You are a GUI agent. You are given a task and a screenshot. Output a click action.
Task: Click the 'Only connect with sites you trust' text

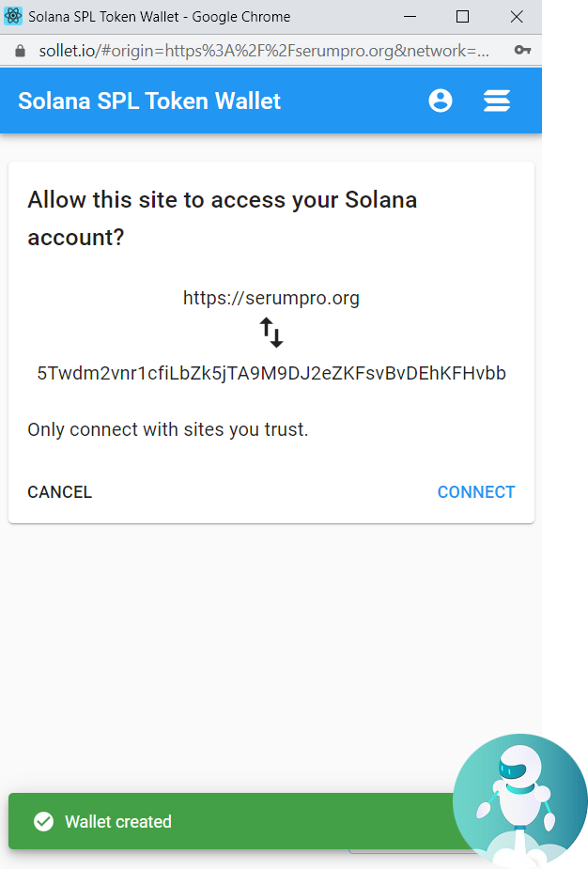pos(168,430)
